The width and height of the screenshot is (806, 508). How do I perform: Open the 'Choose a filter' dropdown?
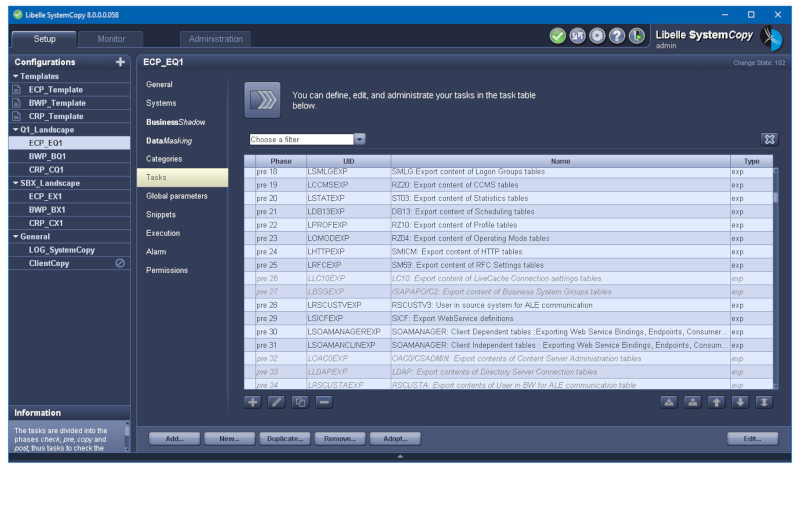[x=359, y=139]
